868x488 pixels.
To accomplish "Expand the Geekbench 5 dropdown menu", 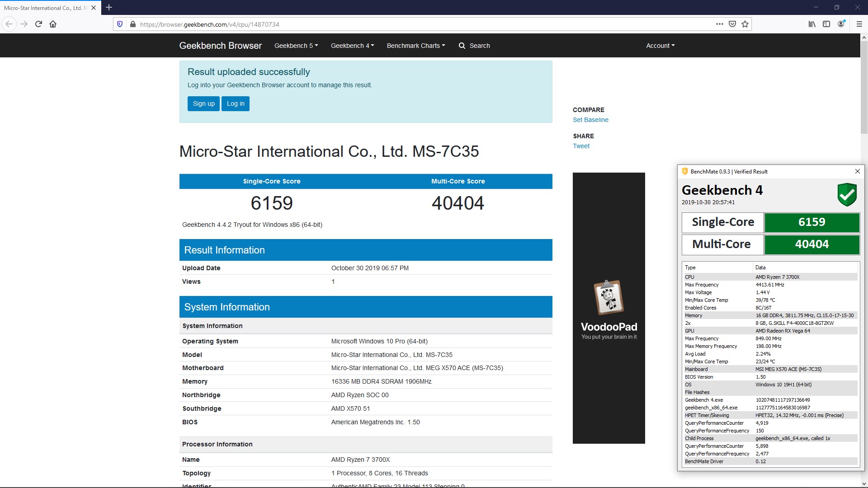I will tap(296, 46).
